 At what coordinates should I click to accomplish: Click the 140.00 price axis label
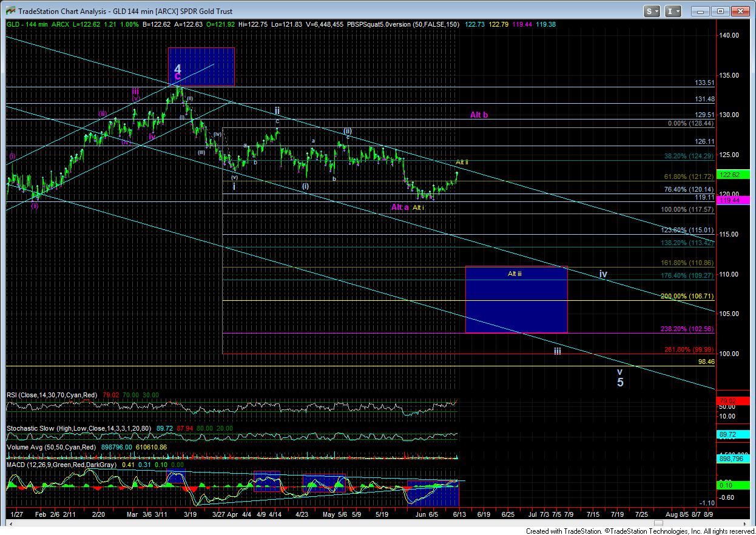point(729,35)
